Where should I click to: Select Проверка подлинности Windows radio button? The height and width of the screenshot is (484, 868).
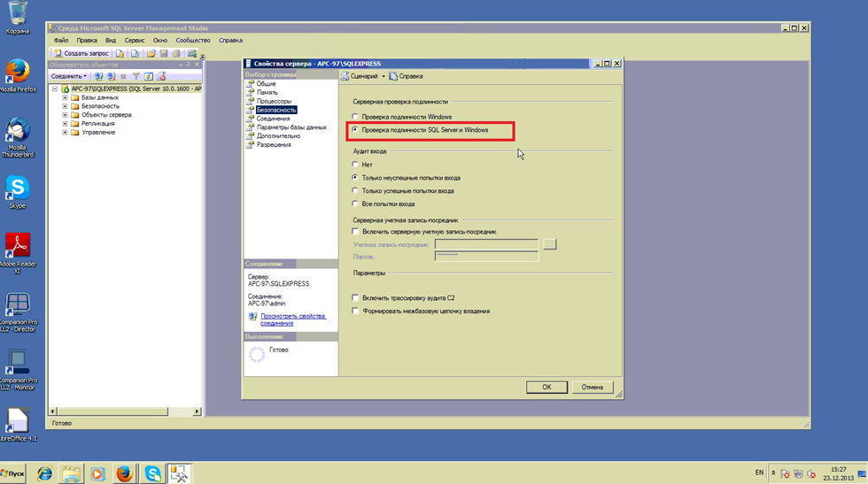pos(356,117)
